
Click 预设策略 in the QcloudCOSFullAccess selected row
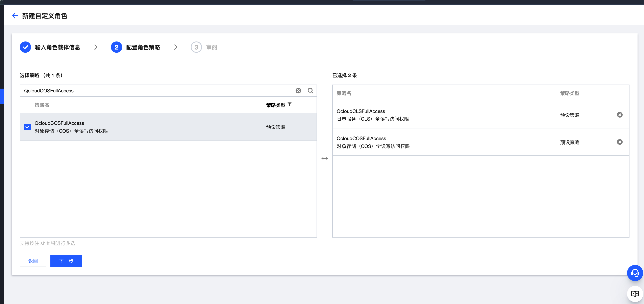click(570, 143)
